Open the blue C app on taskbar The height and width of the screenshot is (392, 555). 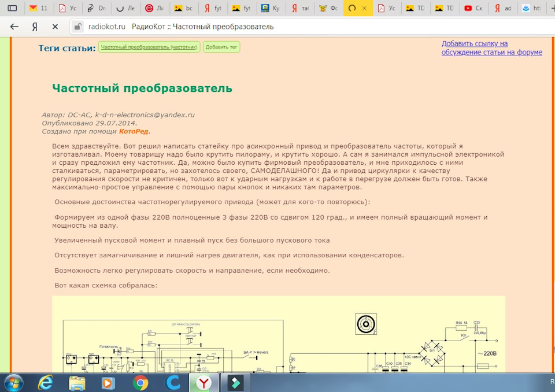172,383
